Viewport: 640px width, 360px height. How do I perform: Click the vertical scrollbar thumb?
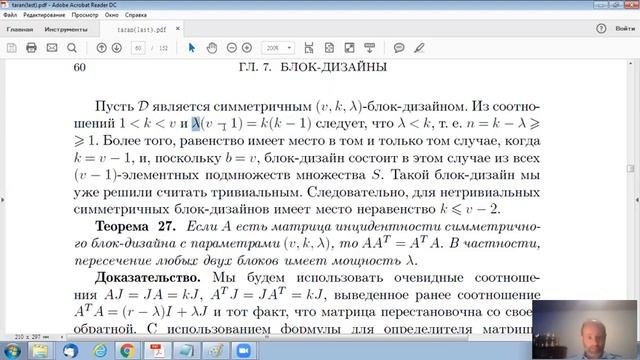631,168
